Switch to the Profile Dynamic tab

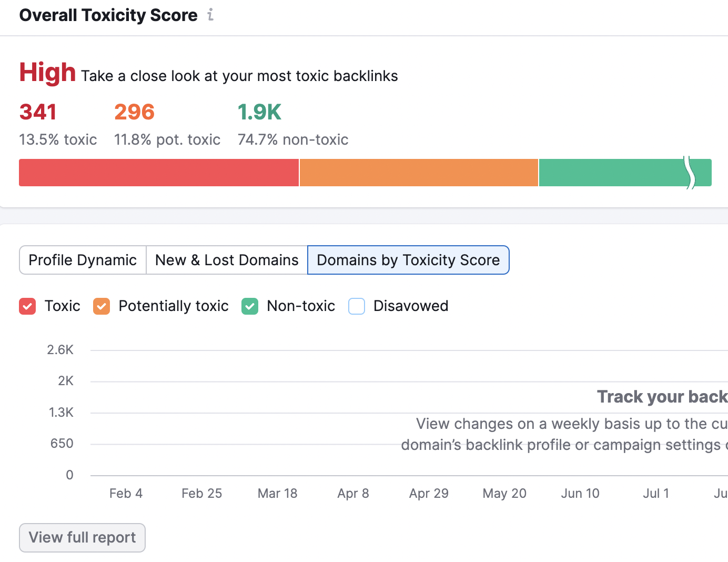(82, 259)
